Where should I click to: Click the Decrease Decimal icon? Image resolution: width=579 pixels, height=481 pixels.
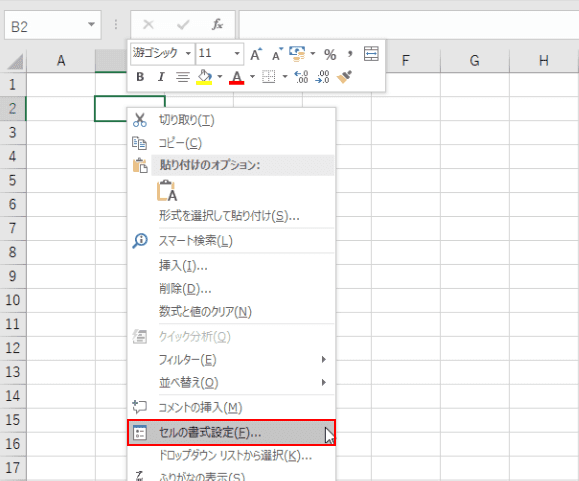pyautogui.click(x=322, y=77)
